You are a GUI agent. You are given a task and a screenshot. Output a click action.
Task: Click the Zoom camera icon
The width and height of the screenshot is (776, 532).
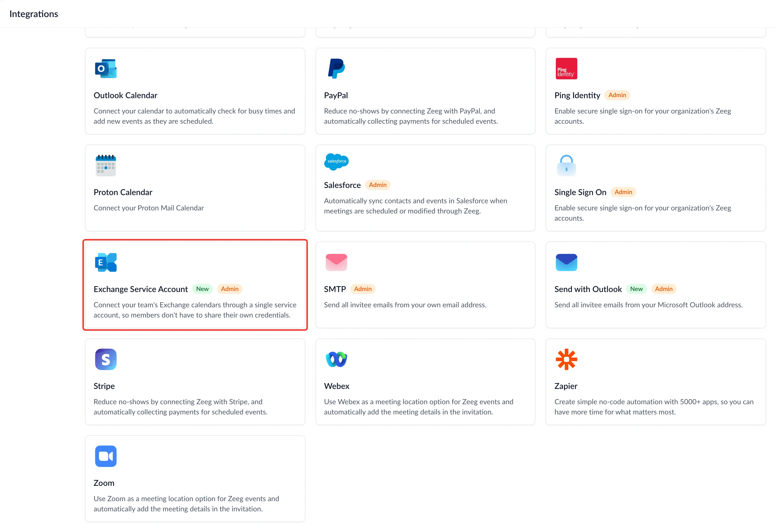[106, 456]
